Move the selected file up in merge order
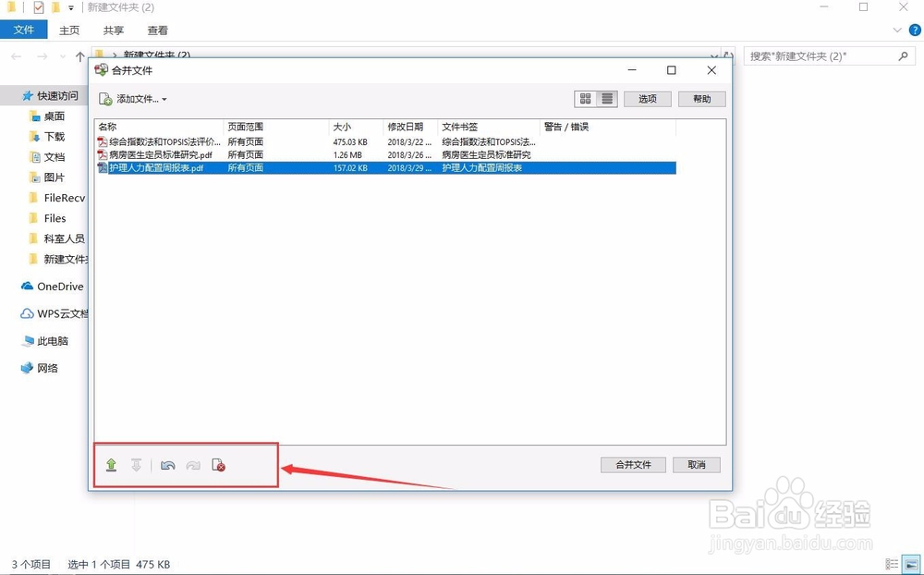924x575 pixels. [111, 465]
